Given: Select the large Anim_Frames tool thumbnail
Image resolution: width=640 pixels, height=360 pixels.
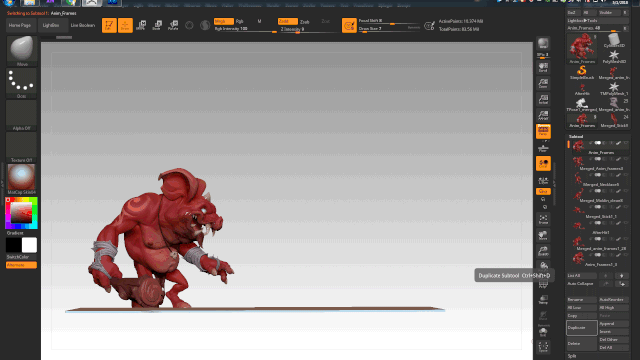Looking at the screenshot, I should [x=582, y=49].
